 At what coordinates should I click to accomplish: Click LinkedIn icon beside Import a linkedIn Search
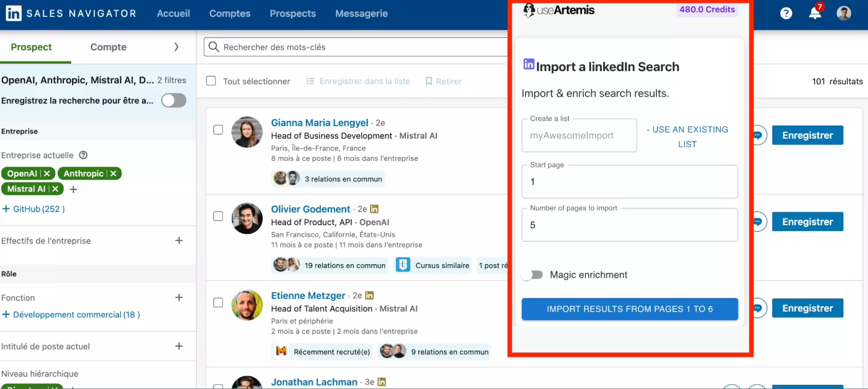click(528, 64)
